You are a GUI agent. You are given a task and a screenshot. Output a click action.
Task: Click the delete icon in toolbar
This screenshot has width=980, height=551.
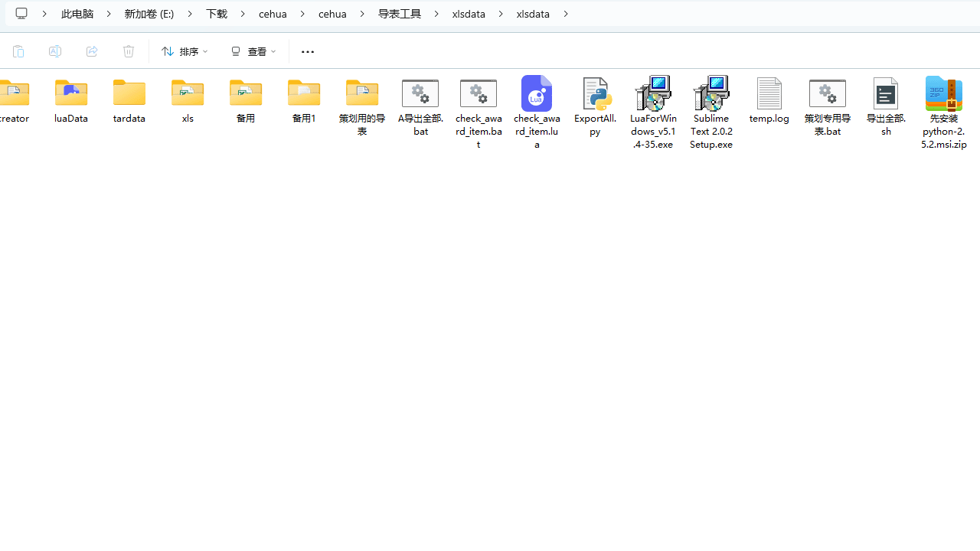(129, 51)
